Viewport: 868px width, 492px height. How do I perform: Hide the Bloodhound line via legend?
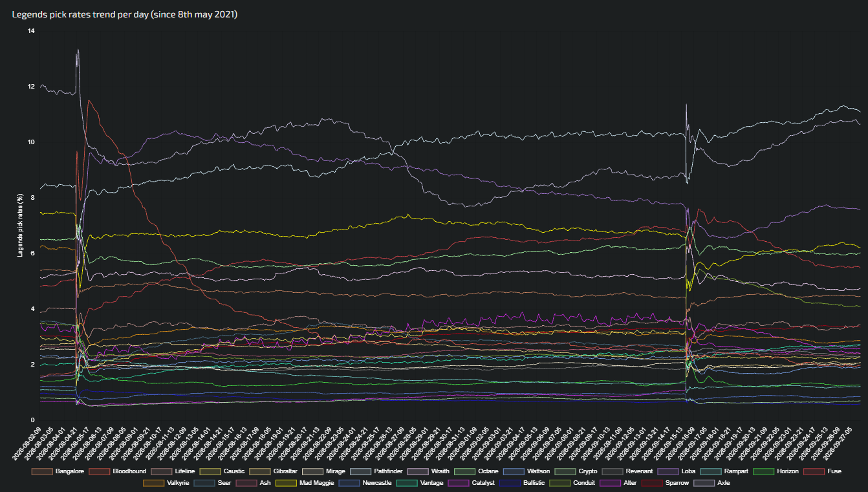tap(116, 471)
